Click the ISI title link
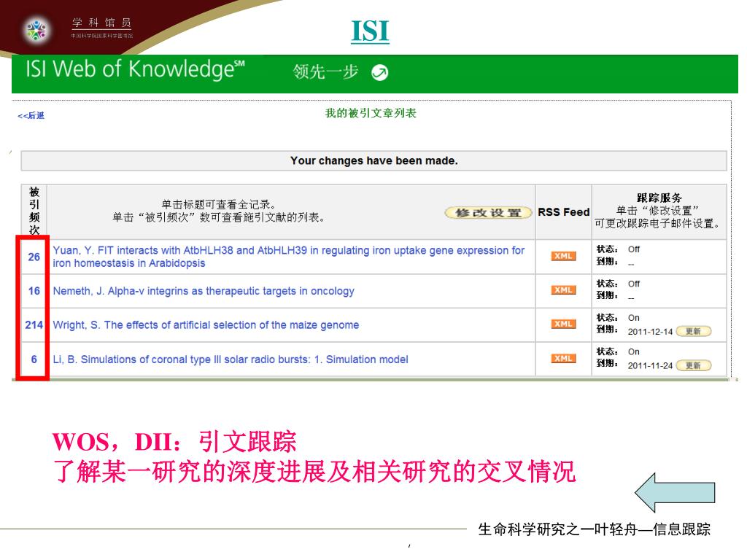This screenshot has width=747, height=560. click(x=370, y=31)
